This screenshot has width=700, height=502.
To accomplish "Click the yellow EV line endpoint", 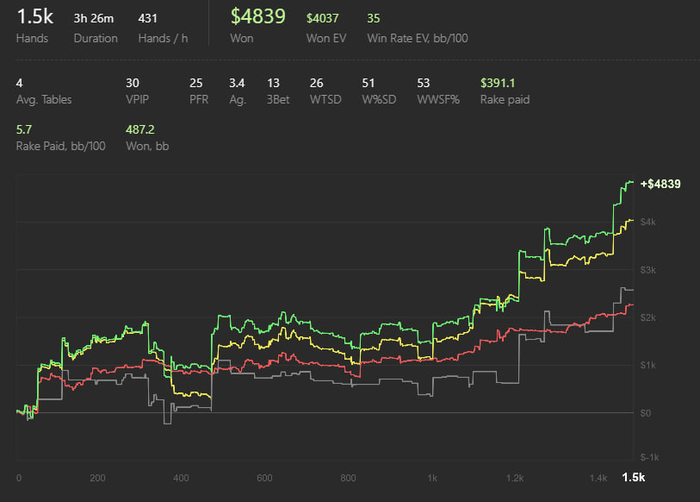I will pos(633,220).
